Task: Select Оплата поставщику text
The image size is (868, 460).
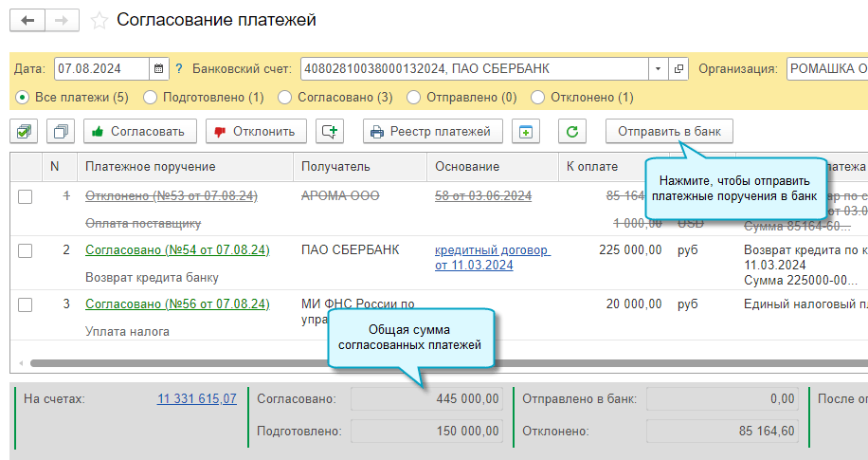Action: point(143,223)
